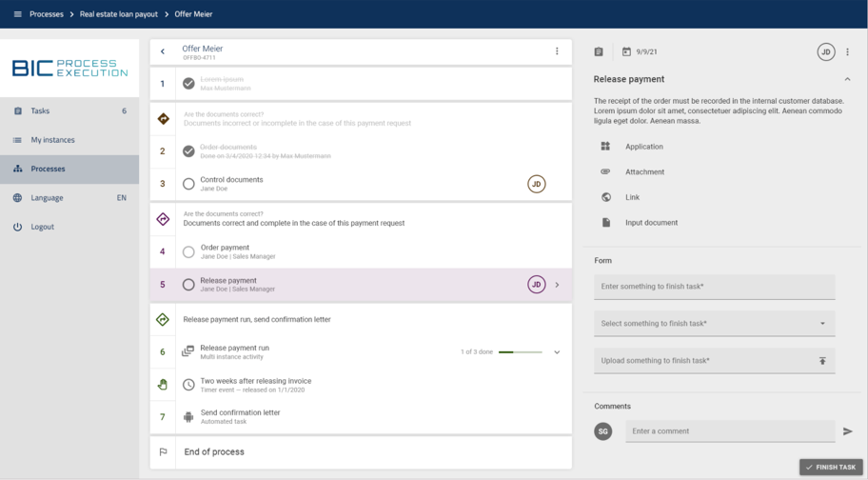
Task: Open the Real estate loan payout breadcrumb
Action: tap(120, 14)
